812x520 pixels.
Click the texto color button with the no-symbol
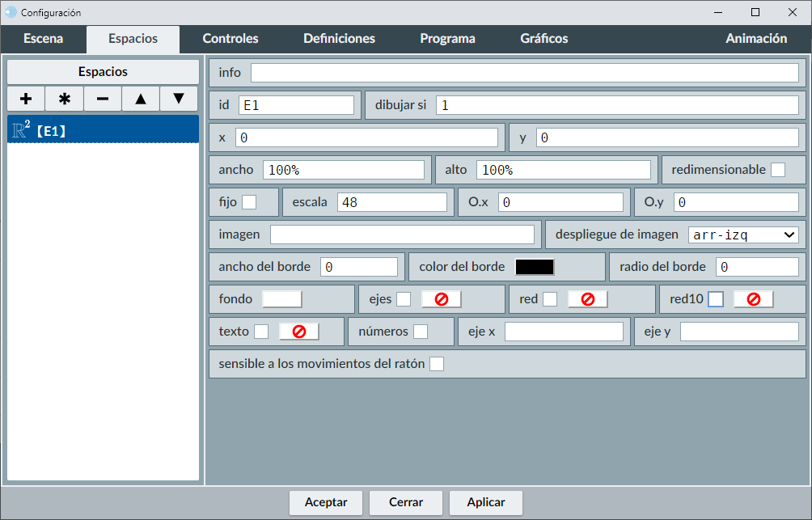[x=298, y=332]
